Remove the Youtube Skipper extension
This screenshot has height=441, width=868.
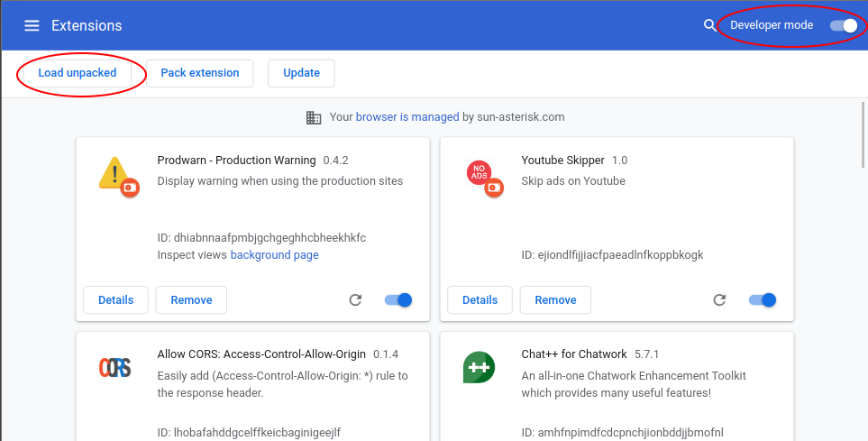point(555,300)
